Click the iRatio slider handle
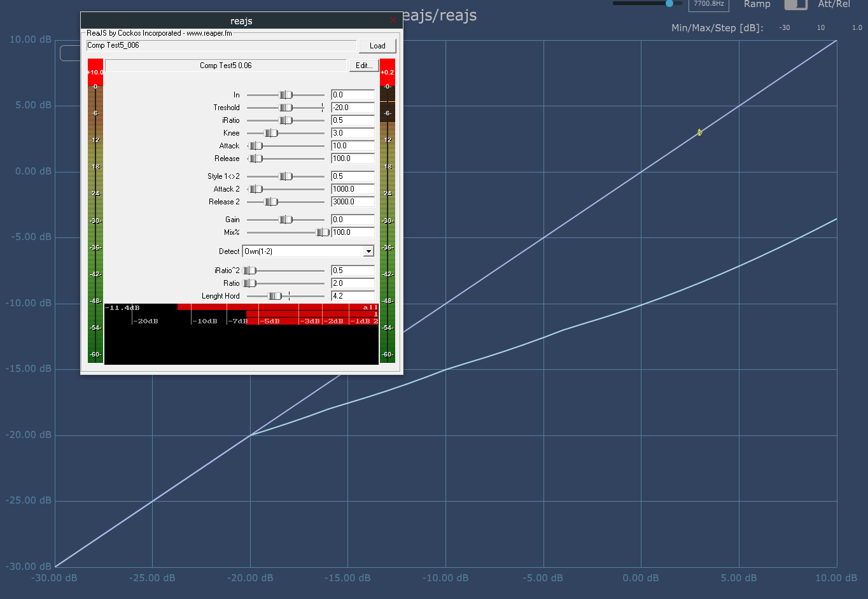 (x=286, y=120)
